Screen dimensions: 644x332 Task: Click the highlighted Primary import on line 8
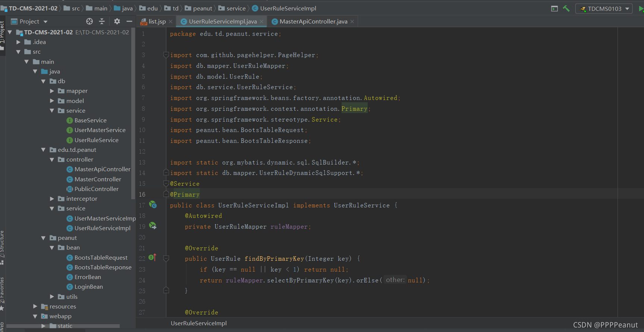coord(355,109)
